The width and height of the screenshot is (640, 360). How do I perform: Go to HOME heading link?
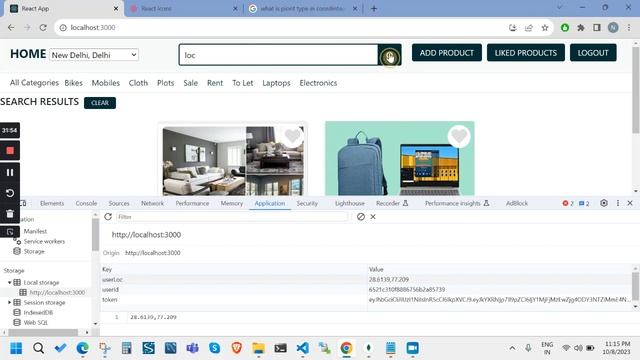(28, 54)
